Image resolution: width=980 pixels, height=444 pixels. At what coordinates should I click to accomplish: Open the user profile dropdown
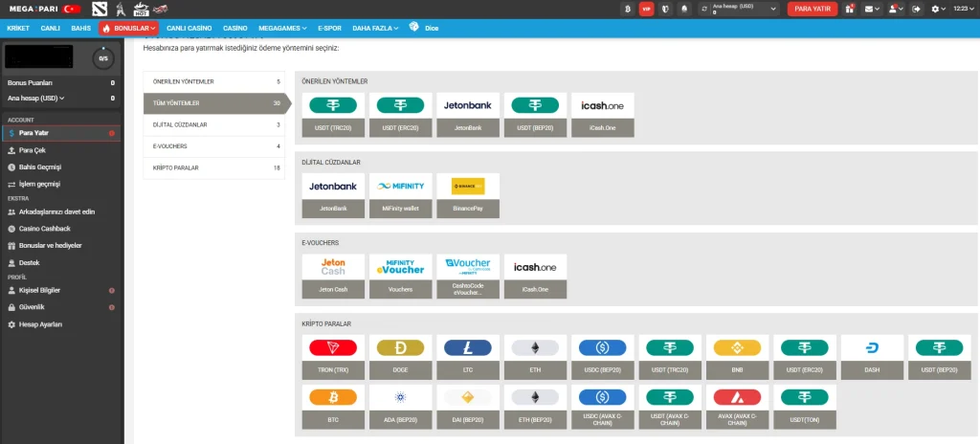pyautogui.click(x=897, y=9)
